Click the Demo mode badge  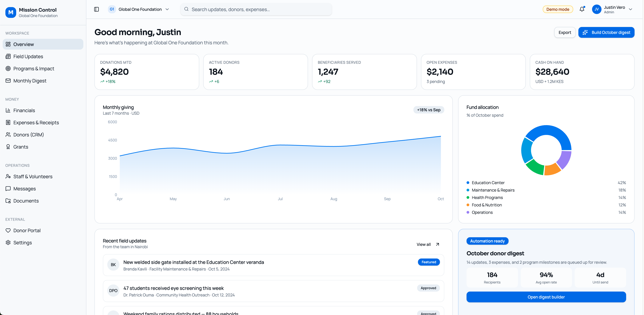[x=557, y=9]
